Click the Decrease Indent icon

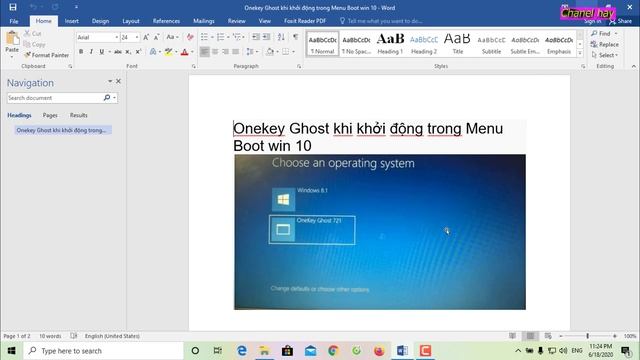pos(256,37)
